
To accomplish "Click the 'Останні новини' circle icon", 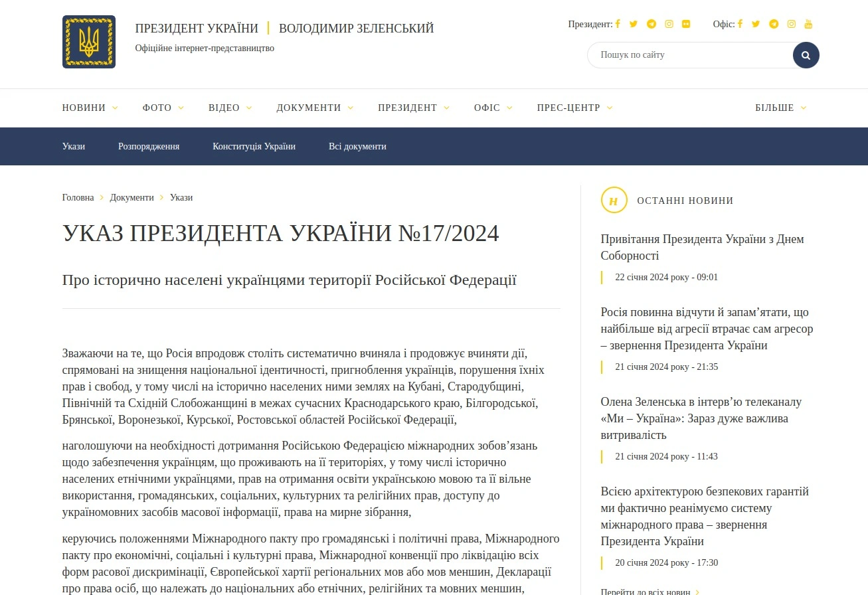I will point(614,200).
